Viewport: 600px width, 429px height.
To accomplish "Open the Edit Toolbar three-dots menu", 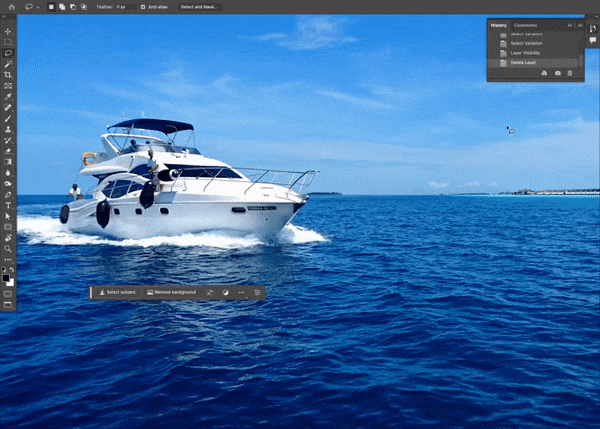I will pos(8,260).
